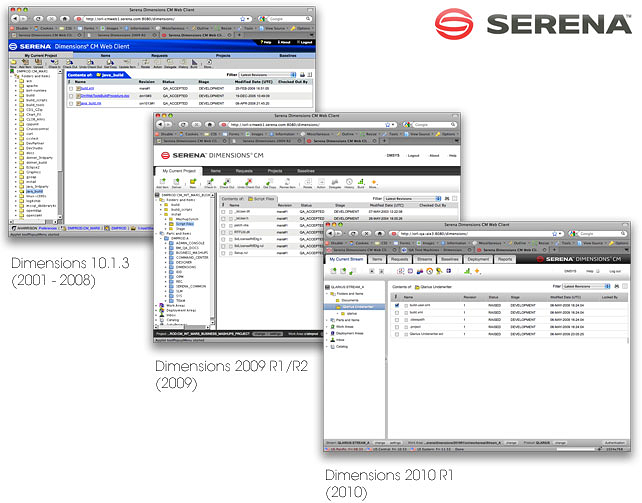642x503 pixels.
Task: Click print icon beside Filter in Dimensions 10.1.3
Action: 302,74
